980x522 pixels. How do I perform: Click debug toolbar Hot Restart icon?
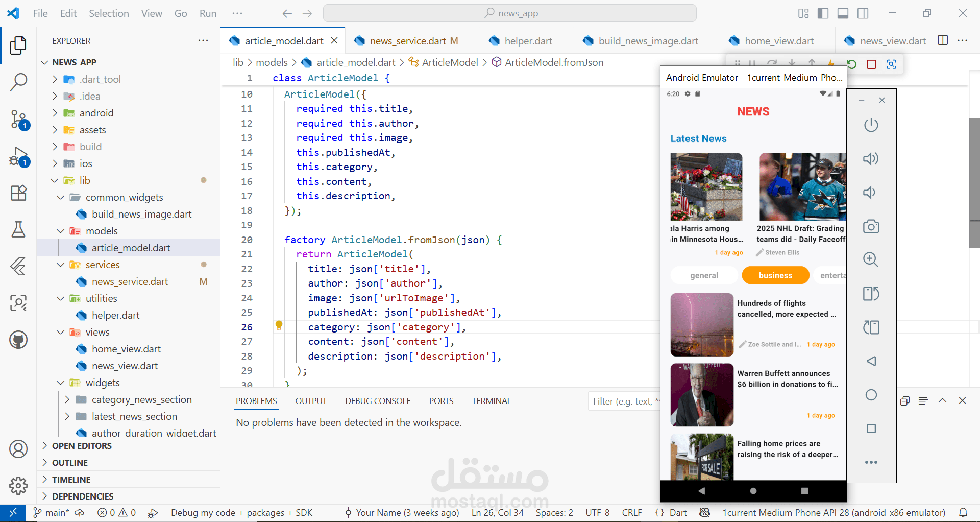851,64
